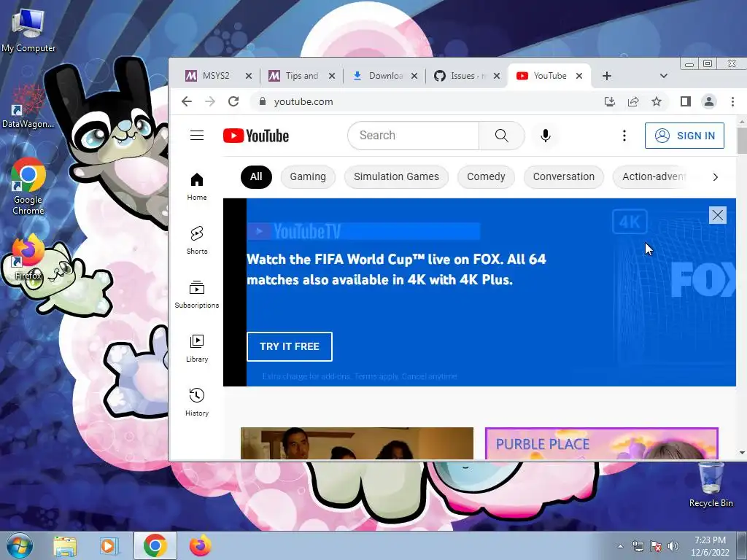The height and width of the screenshot is (560, 747).
Task: Select My Computer desktop icon
Action: coord(28,29)
